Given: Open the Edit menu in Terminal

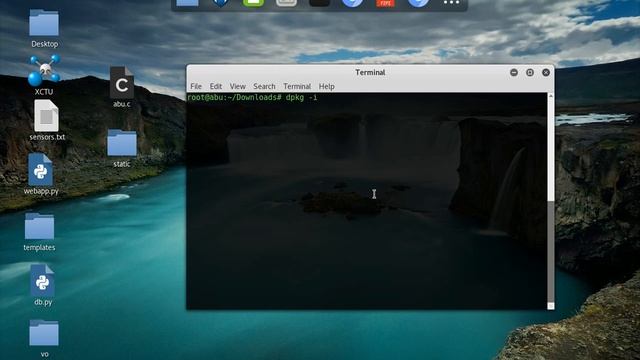Looking at the screenshot, I should (216, 86).
